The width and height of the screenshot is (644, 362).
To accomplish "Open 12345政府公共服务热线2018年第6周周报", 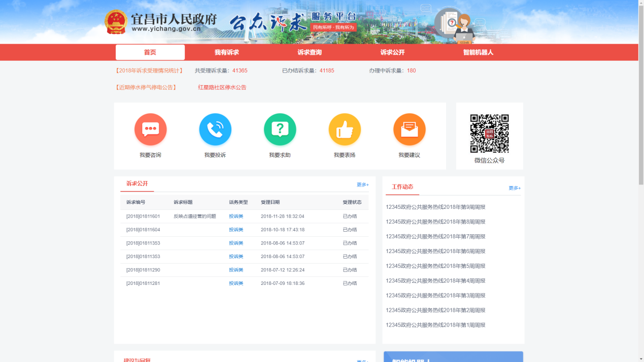I will pyautogui.click(x=435, y=251).
